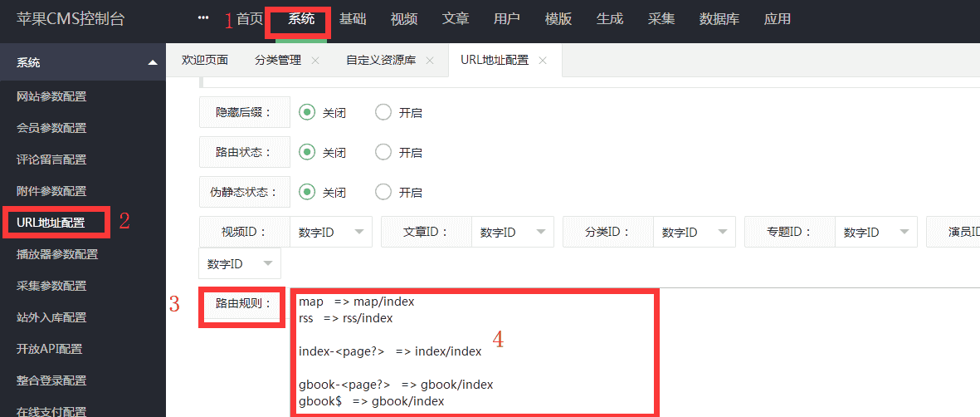Image resolution: width=980 pixels, height=417 pixels.
Task: Select 关闭 for 路由状态
Action: point(307,152)
